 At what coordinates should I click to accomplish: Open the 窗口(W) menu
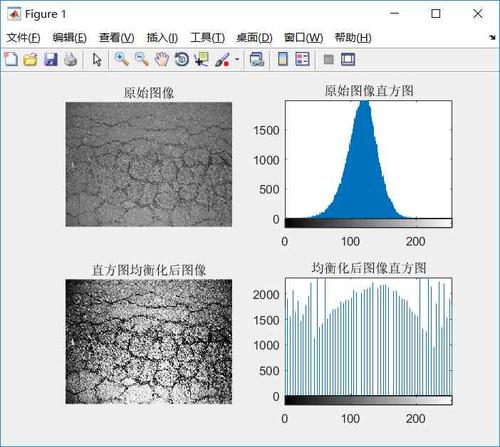click(x=303, y=38)
